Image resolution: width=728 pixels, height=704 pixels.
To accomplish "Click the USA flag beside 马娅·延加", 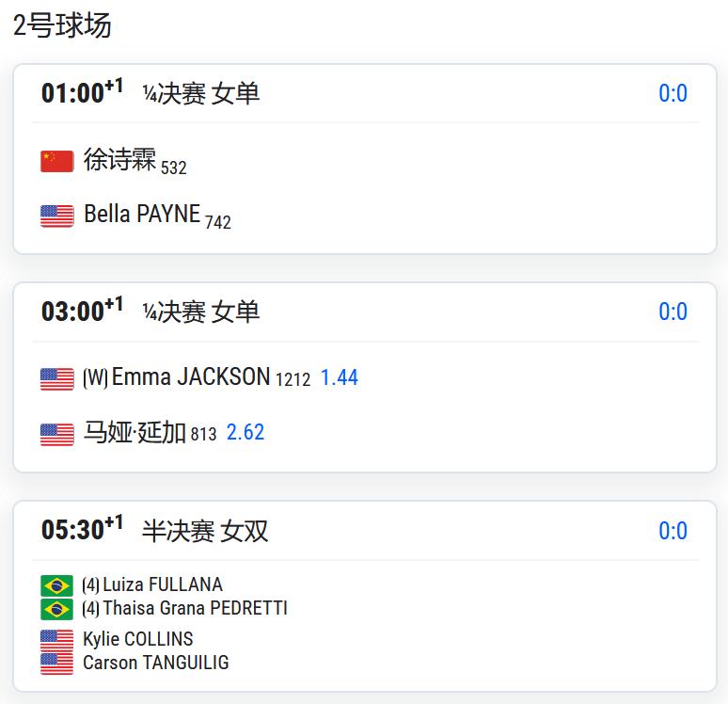I will [56, 435].
